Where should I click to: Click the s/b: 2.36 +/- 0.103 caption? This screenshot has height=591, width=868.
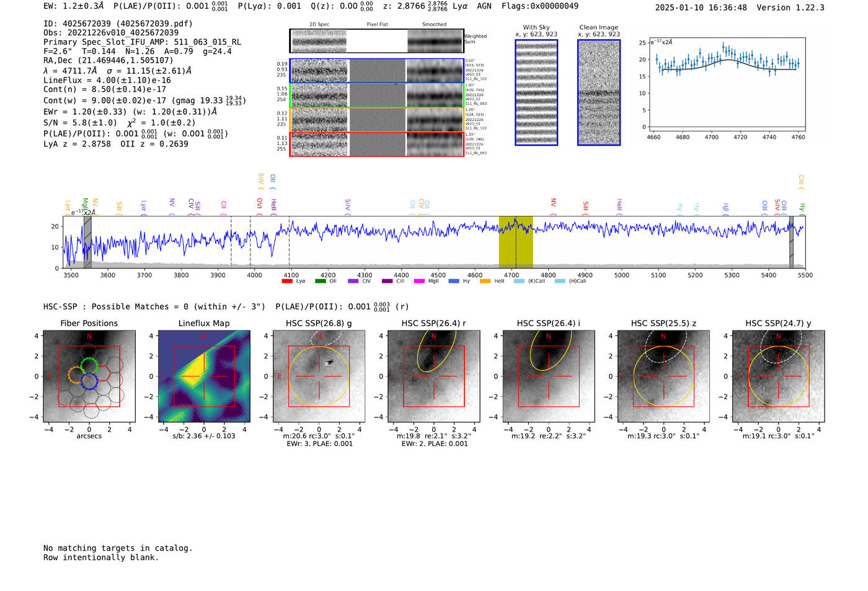coord(204,436)
